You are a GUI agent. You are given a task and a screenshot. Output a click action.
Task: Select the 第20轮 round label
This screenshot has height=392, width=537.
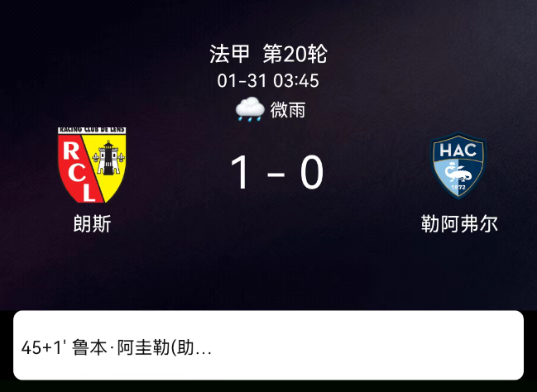point(295,54)
